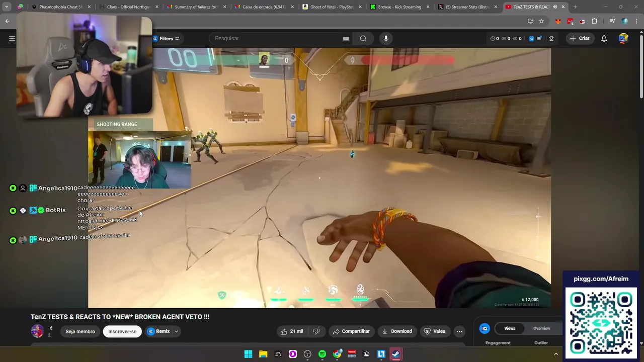Switch to the Clans - Official Northgard tab
The image size is (644, 362).
pyautogui.click(x=128, y=7)
